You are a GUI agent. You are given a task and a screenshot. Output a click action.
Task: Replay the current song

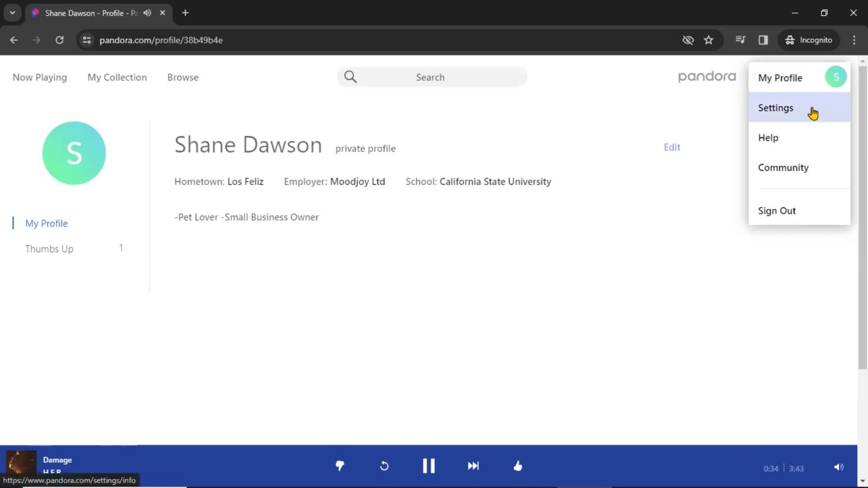coord(384,466)
